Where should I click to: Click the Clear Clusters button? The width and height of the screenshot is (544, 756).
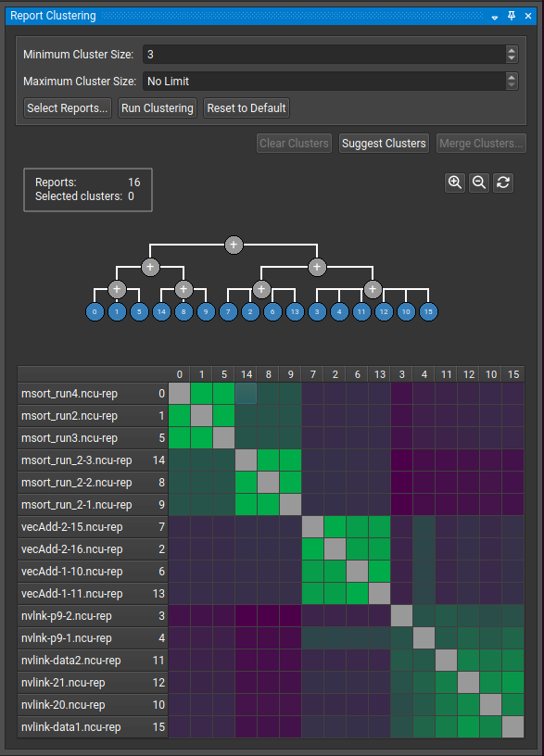(294, 144)
